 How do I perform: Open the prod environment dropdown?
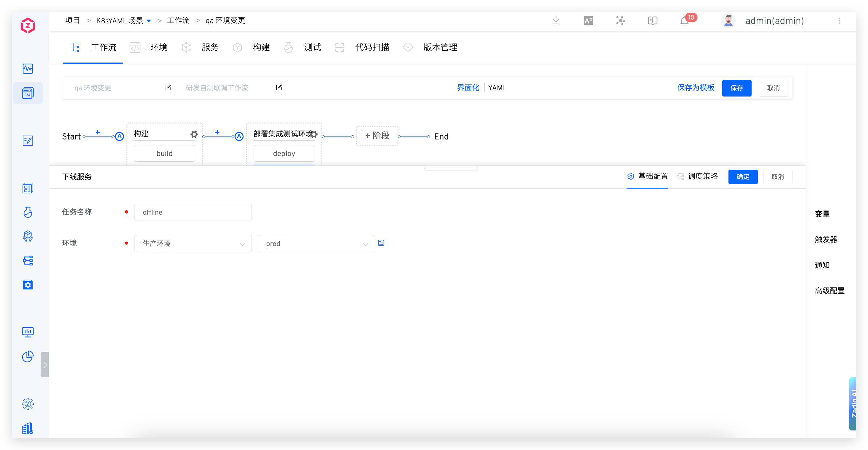(x=316, y=244)
